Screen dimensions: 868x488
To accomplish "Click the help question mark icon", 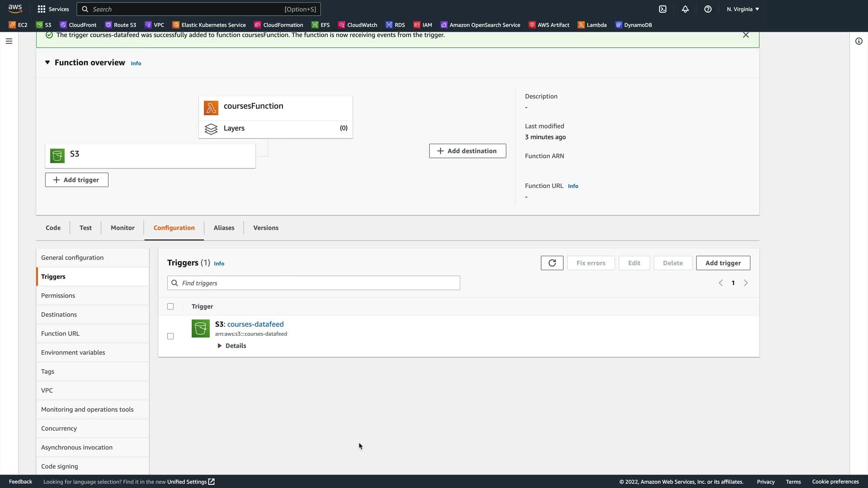I will point(708,9).
